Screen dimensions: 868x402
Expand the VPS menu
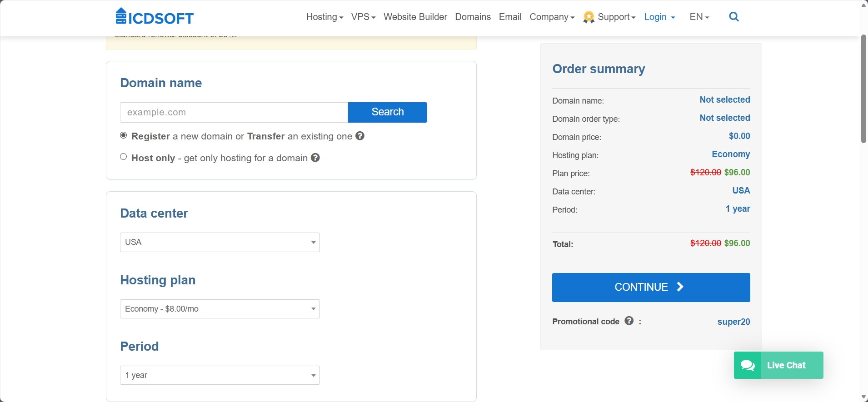pyautogui.click(x=363, y=17)
